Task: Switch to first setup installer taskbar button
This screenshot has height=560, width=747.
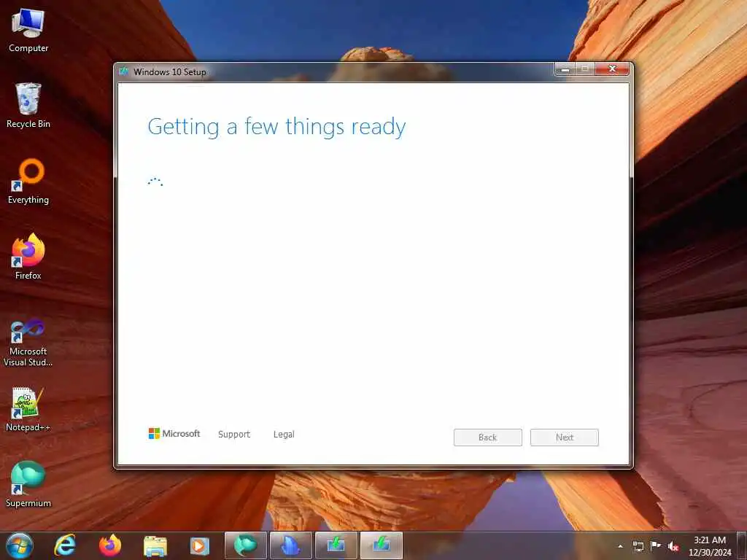Action: coord(336,545)
